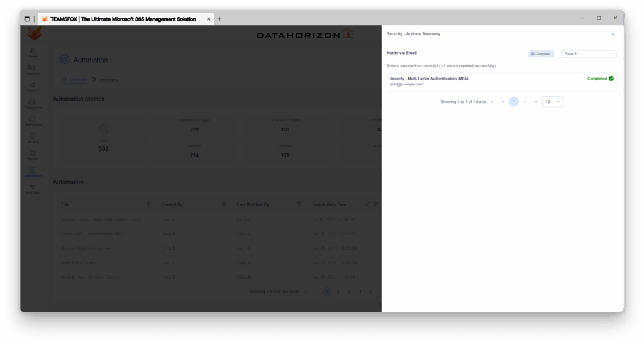Click the DATAHORIZON logo in header
The width and height of the screenshot is (644, 342).
point(305,35)
